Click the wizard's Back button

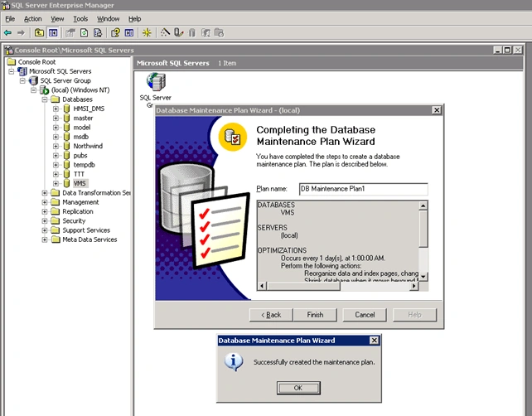point(271,315)
